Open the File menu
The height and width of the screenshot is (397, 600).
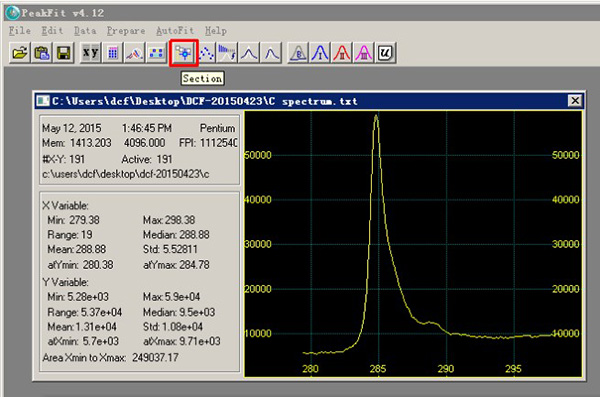click(20, 30)
